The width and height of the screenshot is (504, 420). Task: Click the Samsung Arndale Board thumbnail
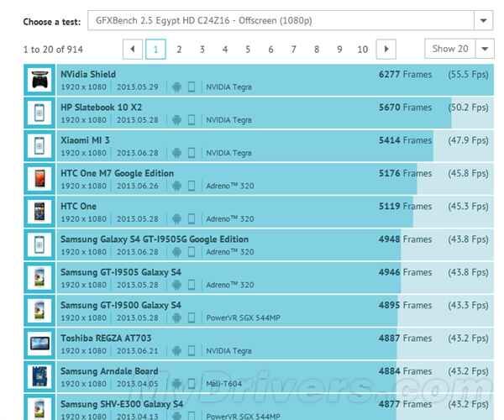coord(39,376)
